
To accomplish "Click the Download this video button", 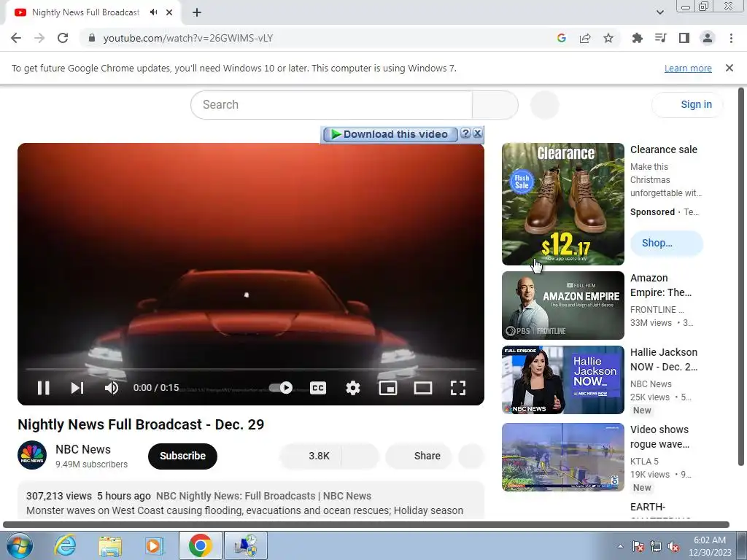I will [390, 134].
